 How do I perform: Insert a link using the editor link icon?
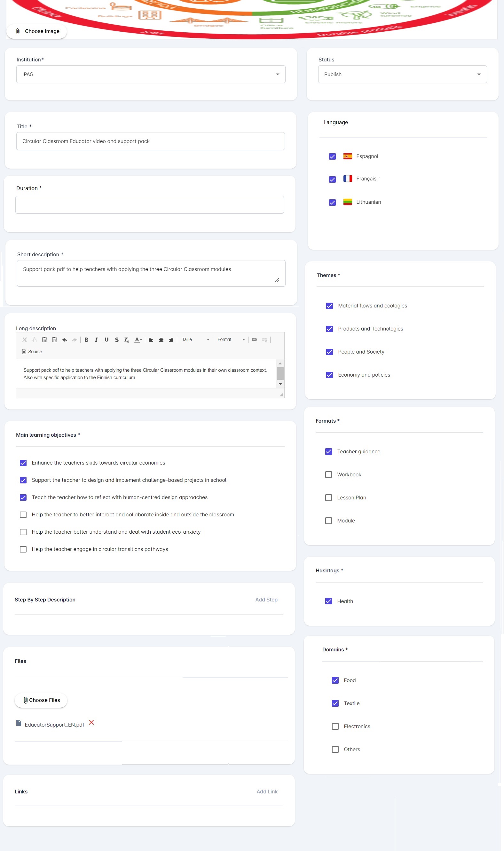tap(254, 340)
